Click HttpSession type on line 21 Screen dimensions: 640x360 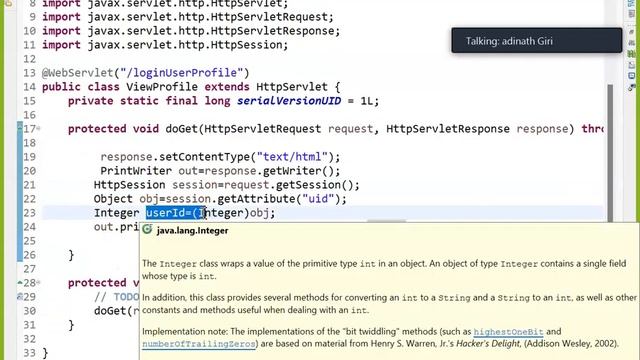tap(129, 185)
